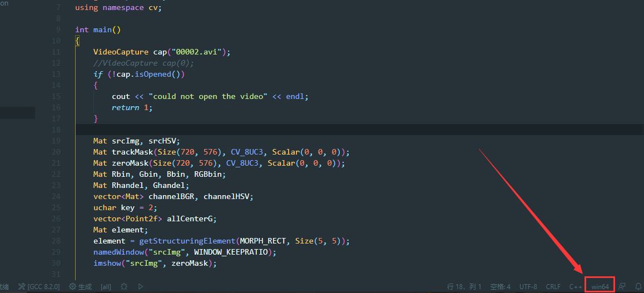The height and width of the screenshot is (293, 644).
Task: Open the notifications bell icon
Action: [x=638, y=286]
